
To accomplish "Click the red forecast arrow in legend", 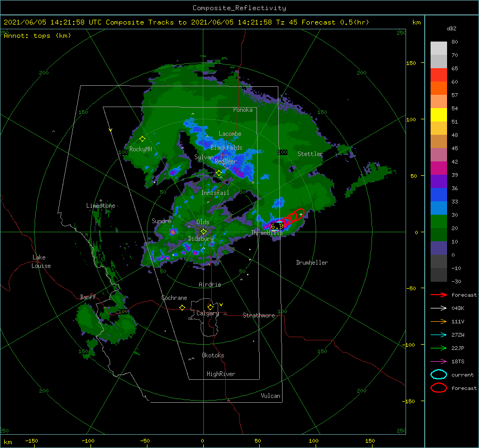I will tap(439, 295).
